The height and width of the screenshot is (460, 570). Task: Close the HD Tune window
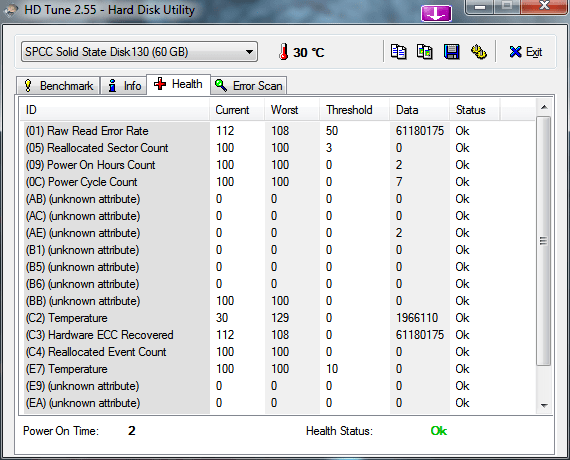[x=544, y=6]
